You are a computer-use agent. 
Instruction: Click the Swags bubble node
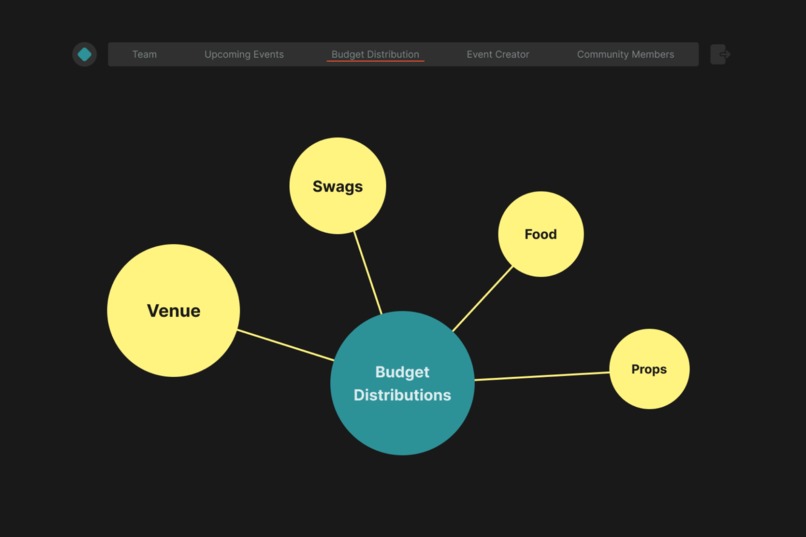(x=337, y=186)
